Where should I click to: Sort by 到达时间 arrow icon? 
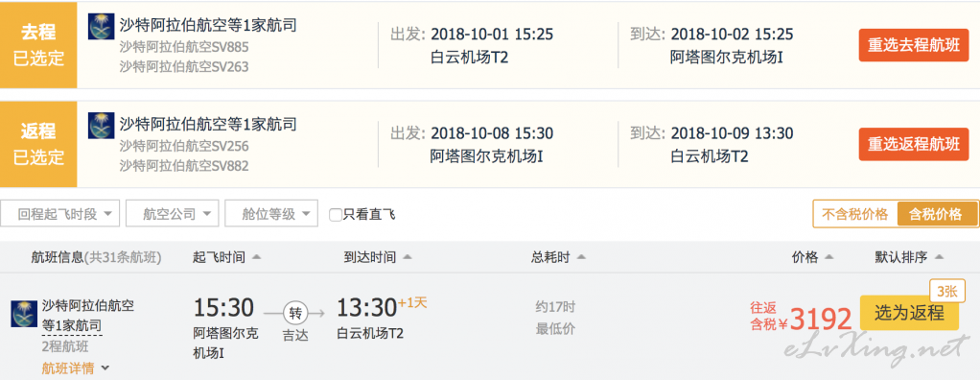(407, 257)
